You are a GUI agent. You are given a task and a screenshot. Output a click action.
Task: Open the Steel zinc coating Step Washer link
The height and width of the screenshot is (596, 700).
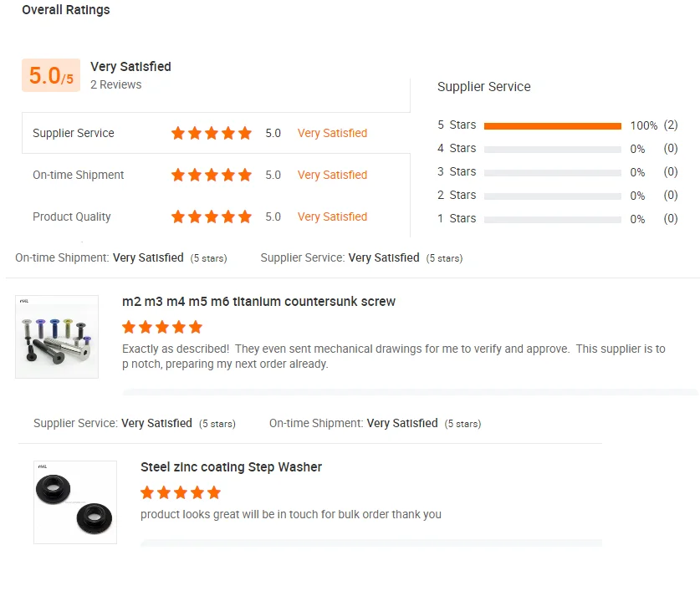pos(231,467)
